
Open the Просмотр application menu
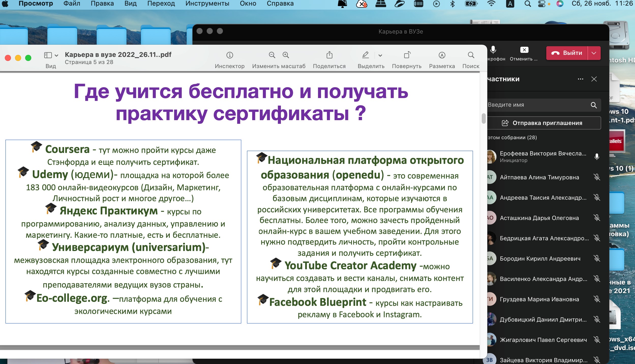pyautogui.click(x=36, y=4)
